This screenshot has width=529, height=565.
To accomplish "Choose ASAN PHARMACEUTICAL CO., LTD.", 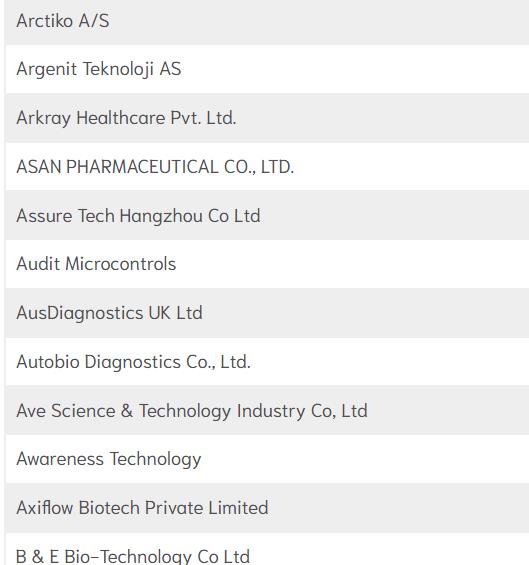I will point(267,166).
